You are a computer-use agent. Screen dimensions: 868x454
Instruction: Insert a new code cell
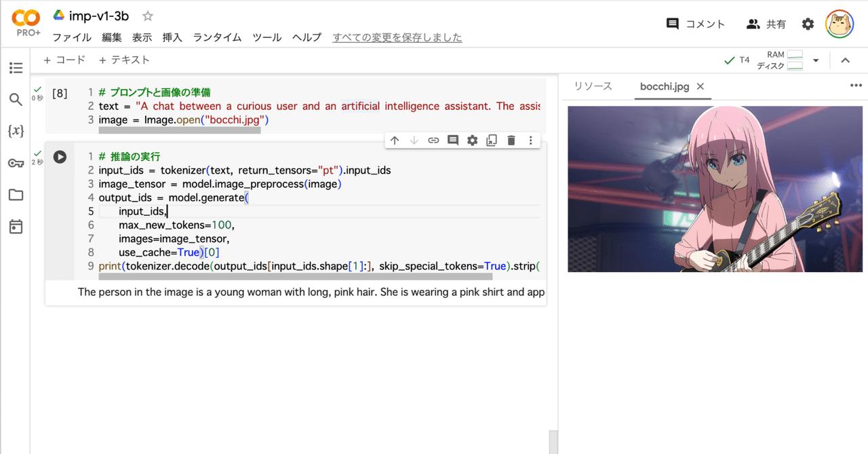click(x=64, y=60)
